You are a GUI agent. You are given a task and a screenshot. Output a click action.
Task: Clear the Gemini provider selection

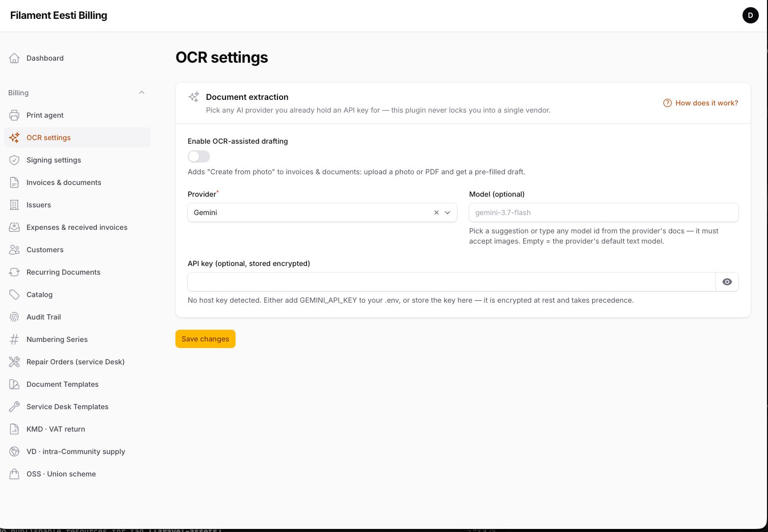tap(436, 212)
